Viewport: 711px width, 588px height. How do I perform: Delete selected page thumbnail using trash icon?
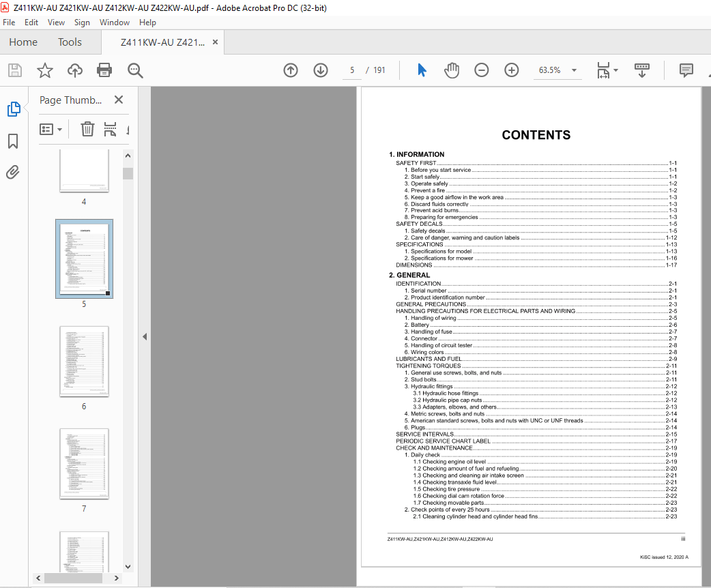pos(87,129)
